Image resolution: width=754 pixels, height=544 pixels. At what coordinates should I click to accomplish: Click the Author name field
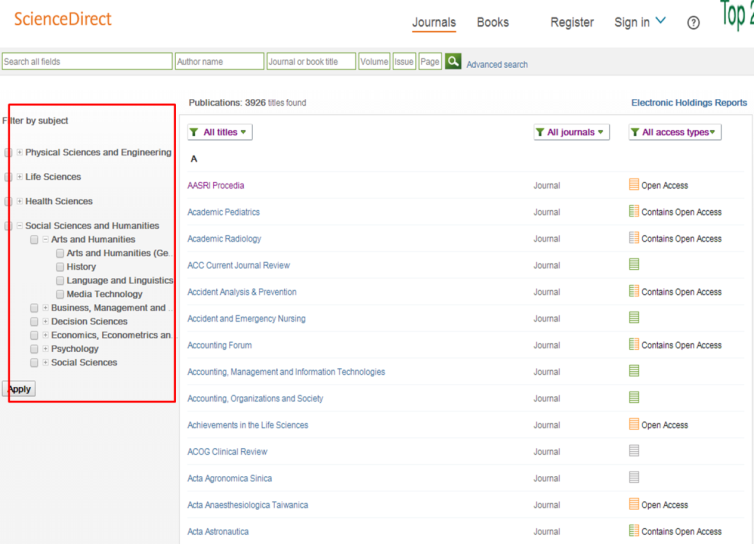pos(219,62)
